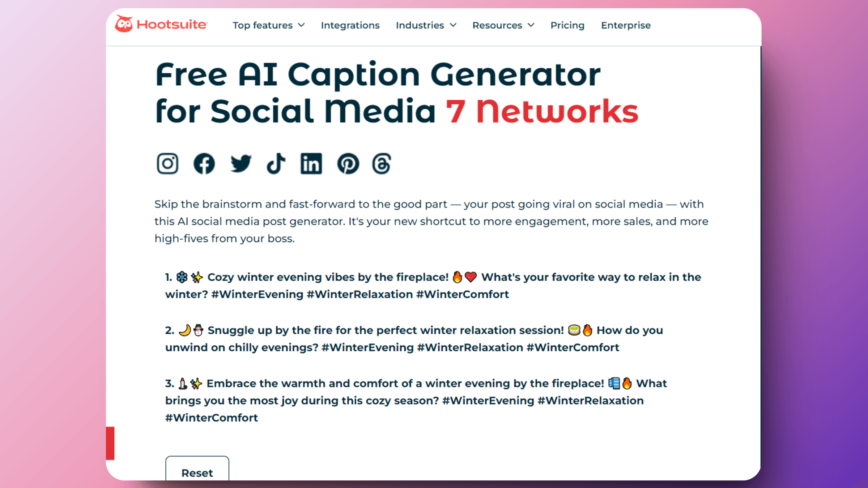This screenshot has width=868, height=488.
Task: Expand the Resources dropdown
Action: (x=503, y=25)
